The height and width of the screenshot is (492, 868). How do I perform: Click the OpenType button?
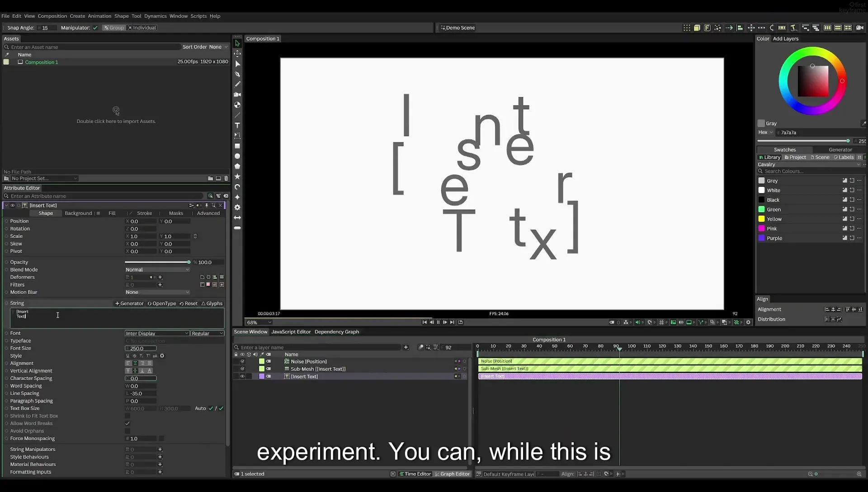(162, 303)
